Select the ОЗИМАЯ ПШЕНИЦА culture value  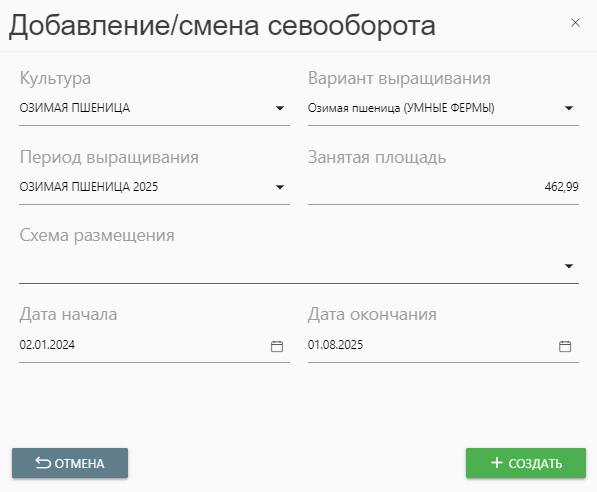(x=75, y=108)
